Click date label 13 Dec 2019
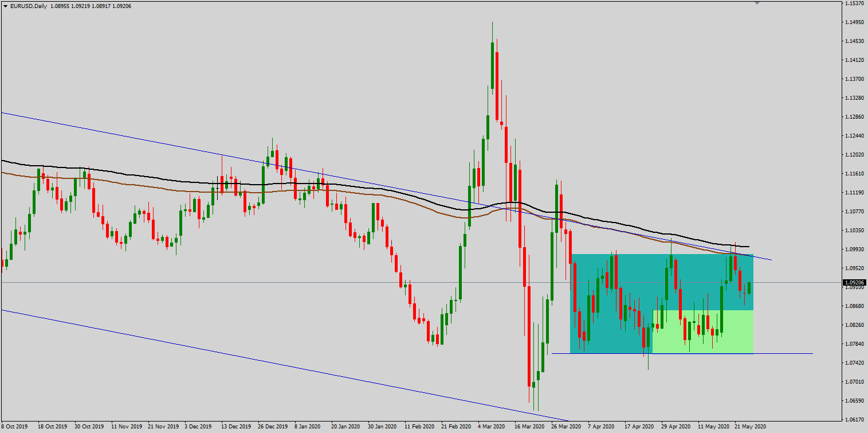This screenshot has height=433, width=868. (x=235, y=427)
